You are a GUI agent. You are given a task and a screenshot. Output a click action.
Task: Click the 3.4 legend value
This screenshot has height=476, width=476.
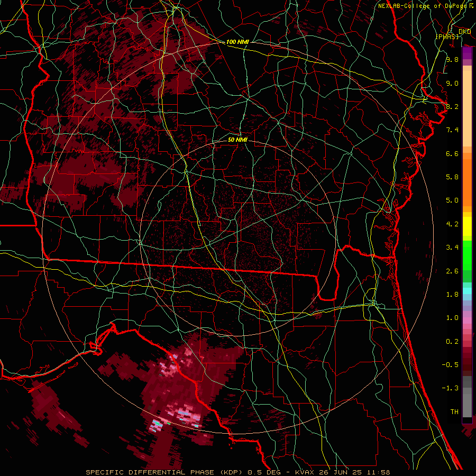[452, 248]
